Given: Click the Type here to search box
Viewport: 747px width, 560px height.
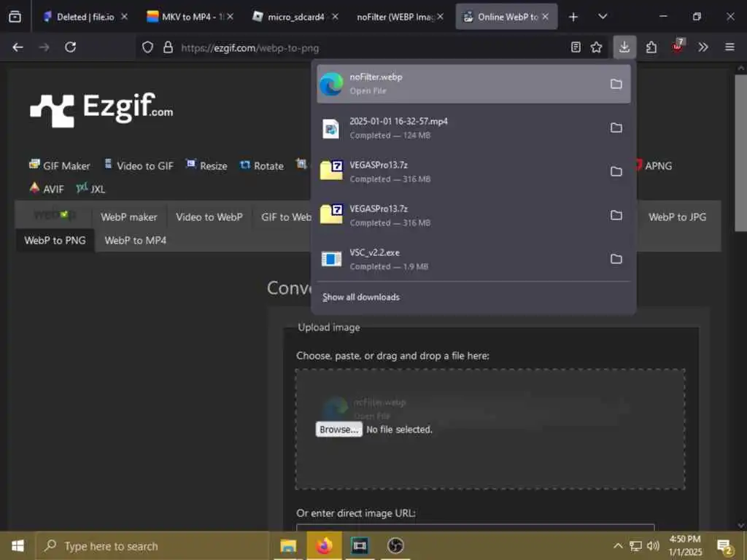Looking at the screenshot, I should coord(152,546).
